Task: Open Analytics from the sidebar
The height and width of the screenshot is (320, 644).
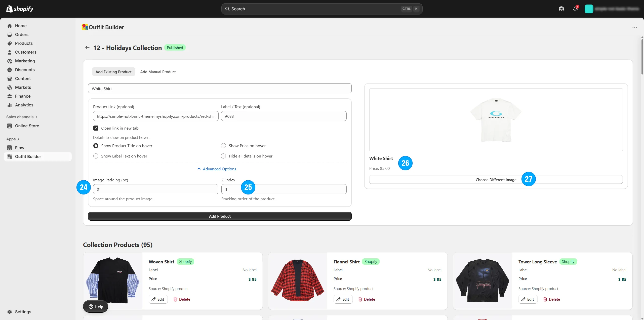Action: [24, 105]
